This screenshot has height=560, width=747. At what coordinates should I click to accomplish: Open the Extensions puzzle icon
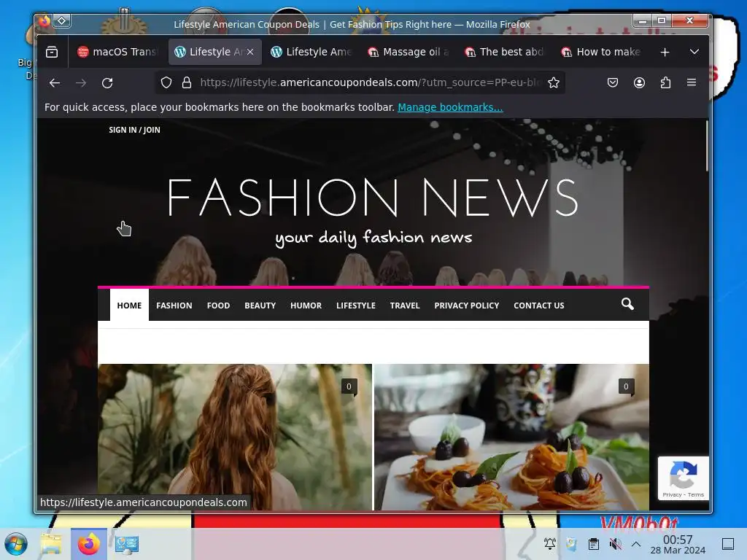(665, 83)
